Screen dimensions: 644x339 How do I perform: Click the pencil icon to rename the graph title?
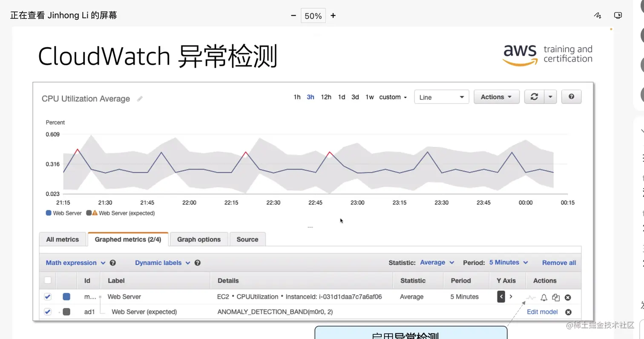coord(140,99)
